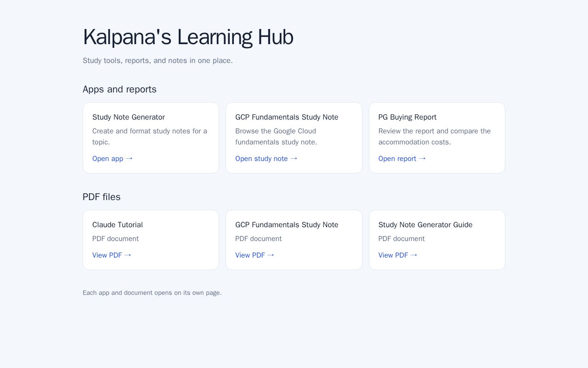588x368 pixels.
Task: Click the 'Study Note Generator' card title
Action: 129,117
